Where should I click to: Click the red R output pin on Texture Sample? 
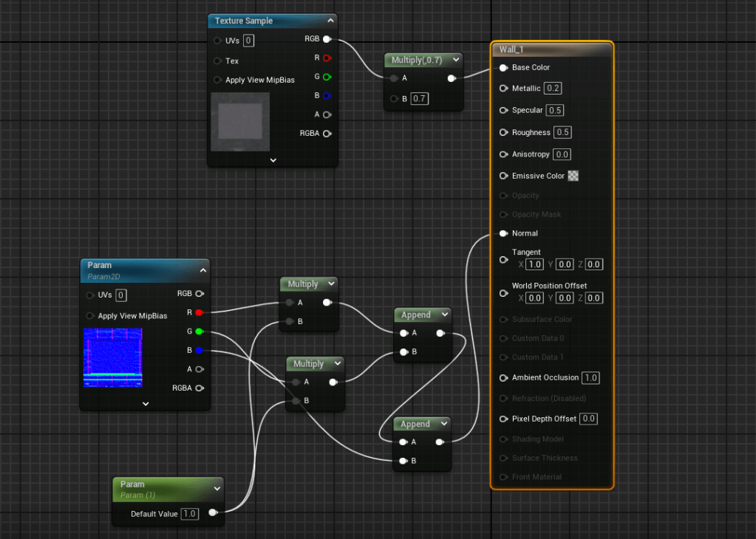[327, 58]
